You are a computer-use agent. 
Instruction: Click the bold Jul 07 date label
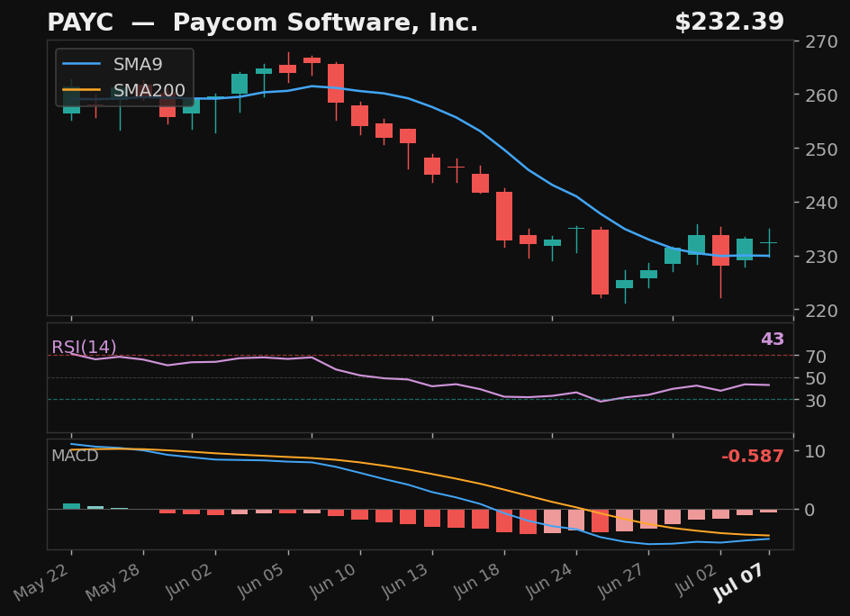pos(740,583)
